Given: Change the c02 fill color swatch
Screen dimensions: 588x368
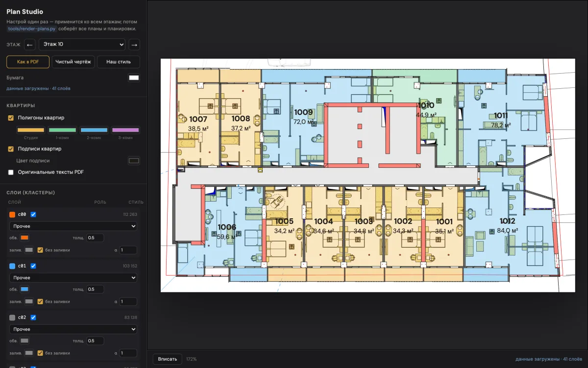Looking at the screenshot, I should point(29,353).
